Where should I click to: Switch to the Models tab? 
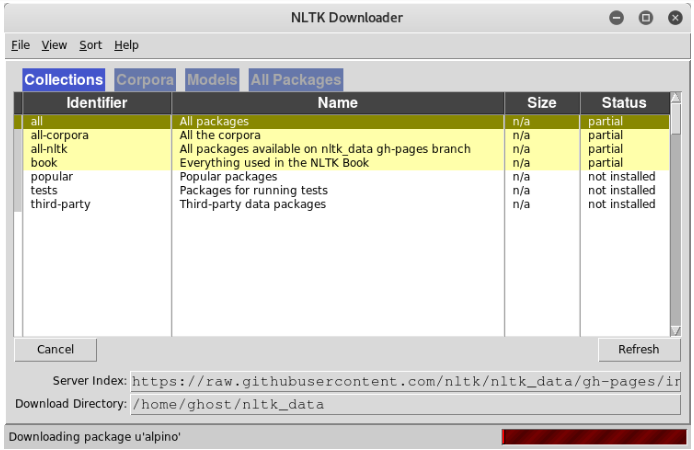pos(212,80)
